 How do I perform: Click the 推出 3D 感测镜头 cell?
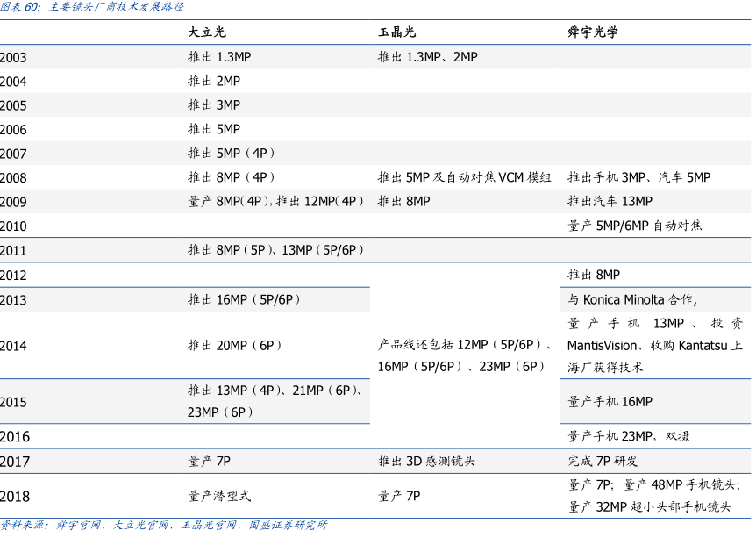coord(426,461)
